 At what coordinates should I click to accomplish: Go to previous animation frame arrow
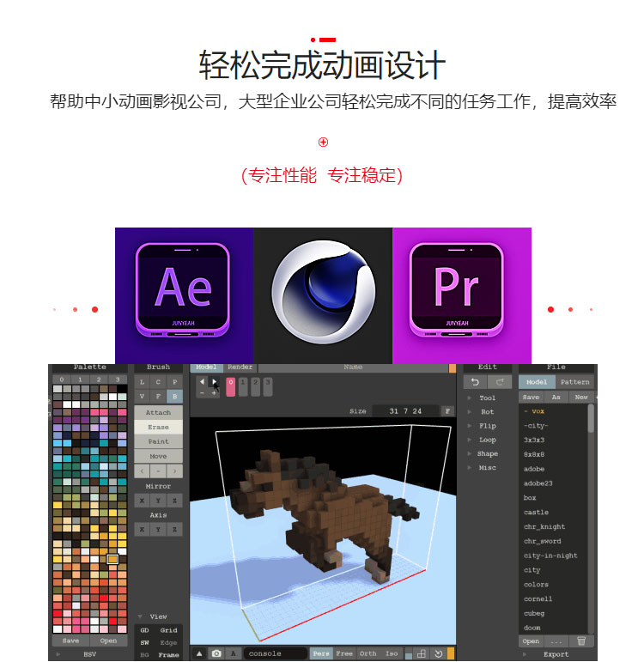[203, 381]
